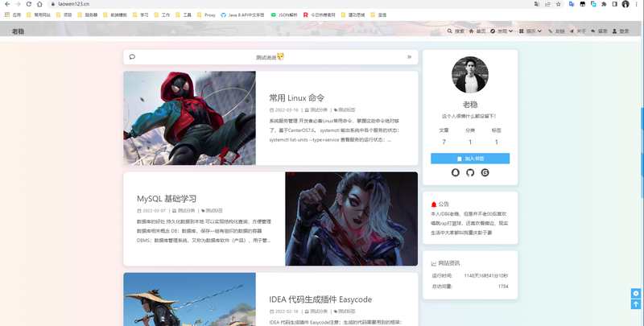Open the settings gear floating button
The height and width of the screenshot is (326, 644).
point(636,293)
